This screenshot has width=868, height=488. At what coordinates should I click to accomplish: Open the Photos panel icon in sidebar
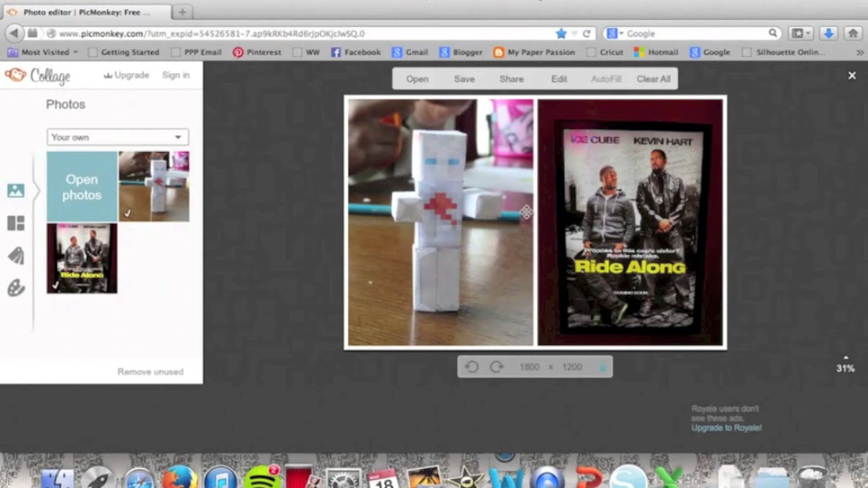16,190
